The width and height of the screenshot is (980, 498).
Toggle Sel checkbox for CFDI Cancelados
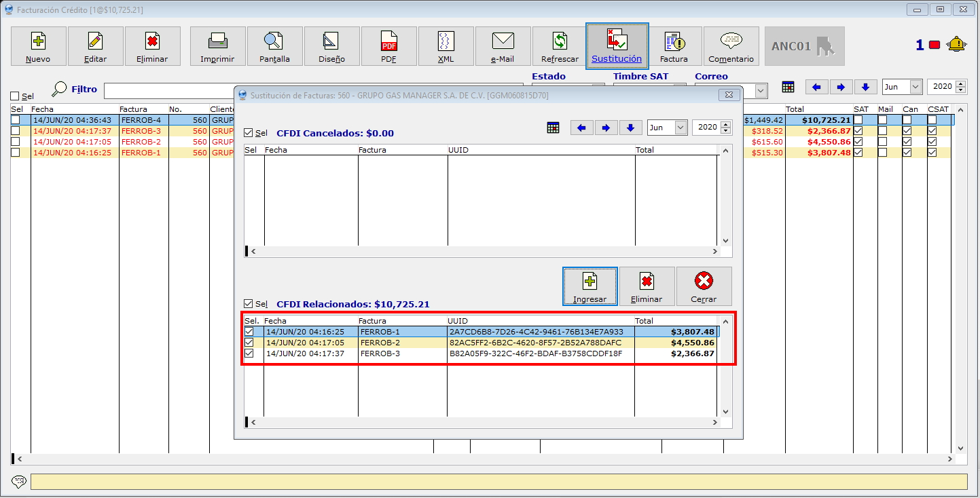[x=249, y=133]
